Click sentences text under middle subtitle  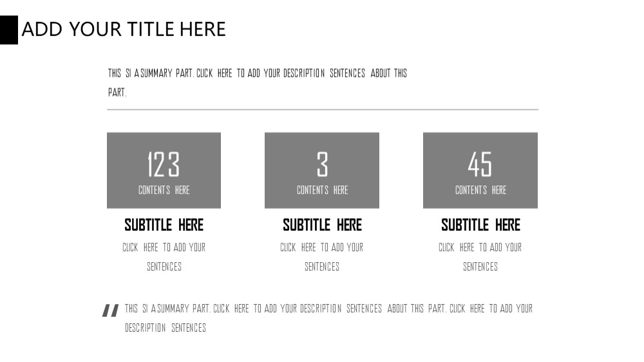tap(322, 257)
